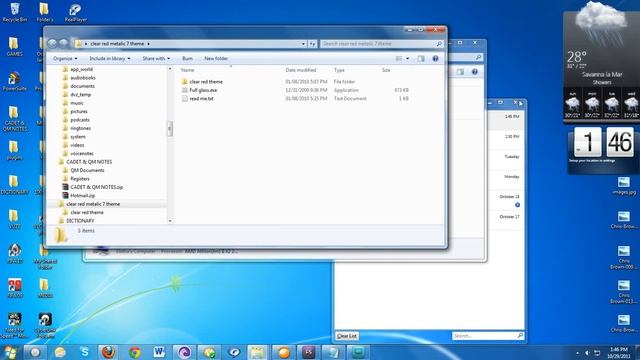
Task: Select pictures in the folder tree
Action: coord(79,111)
